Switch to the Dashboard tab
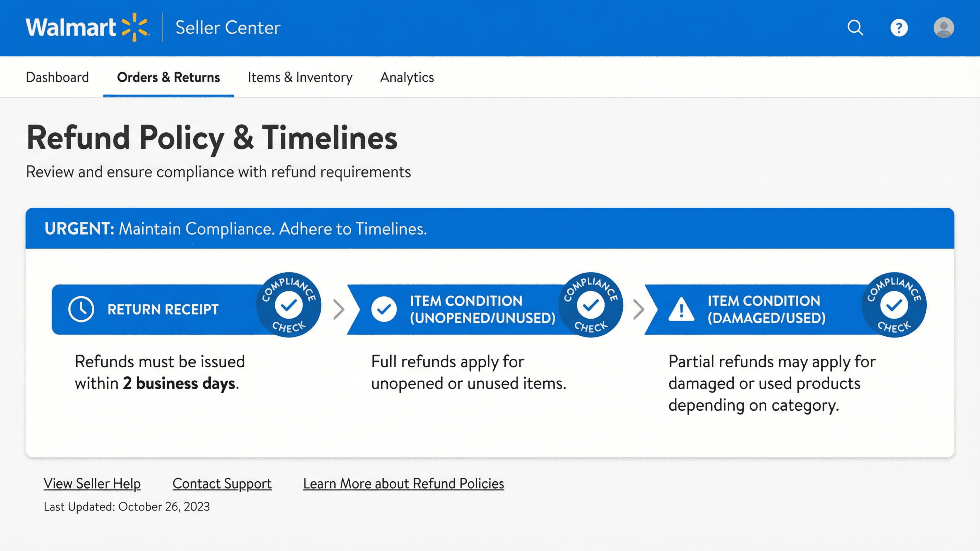Image resolution: width=980 pixels, height=551 pixels. [x=57, y=78]
